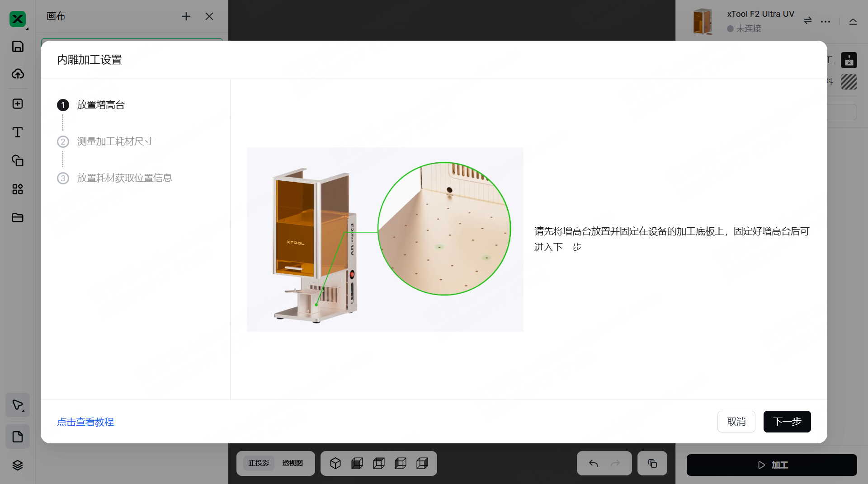Image resolution: width=868 pixels, height=484 pixels.
Task: Open the material hatch swatch
Action: (849, 82)
